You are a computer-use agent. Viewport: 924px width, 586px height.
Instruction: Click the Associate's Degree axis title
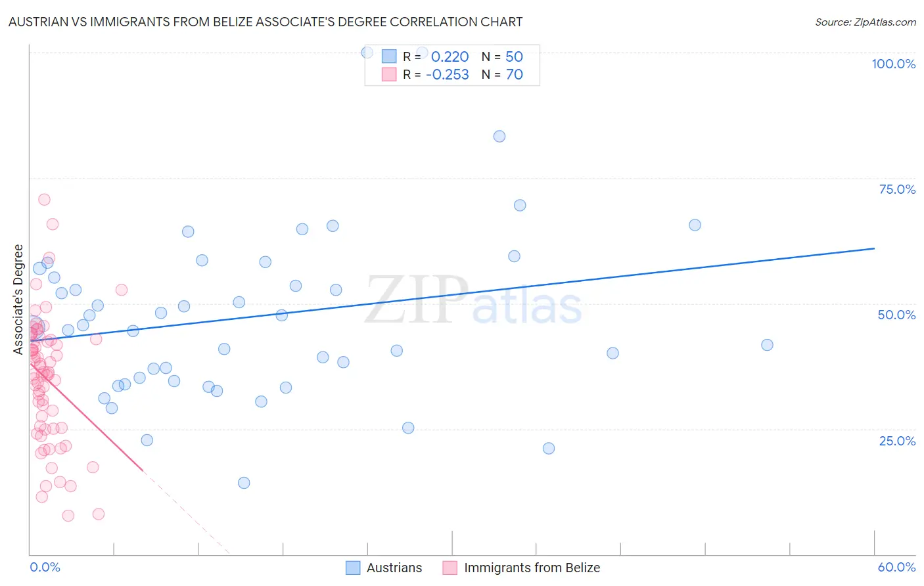[18, 300]
